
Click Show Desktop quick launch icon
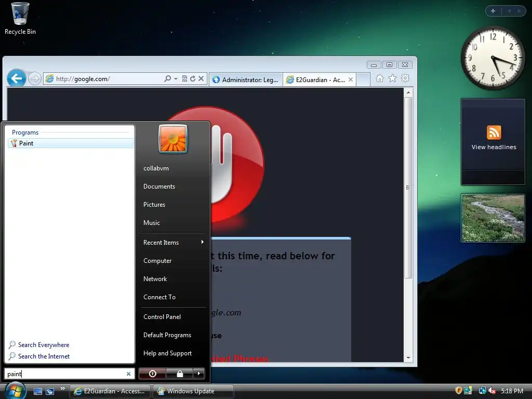point(37,391)
